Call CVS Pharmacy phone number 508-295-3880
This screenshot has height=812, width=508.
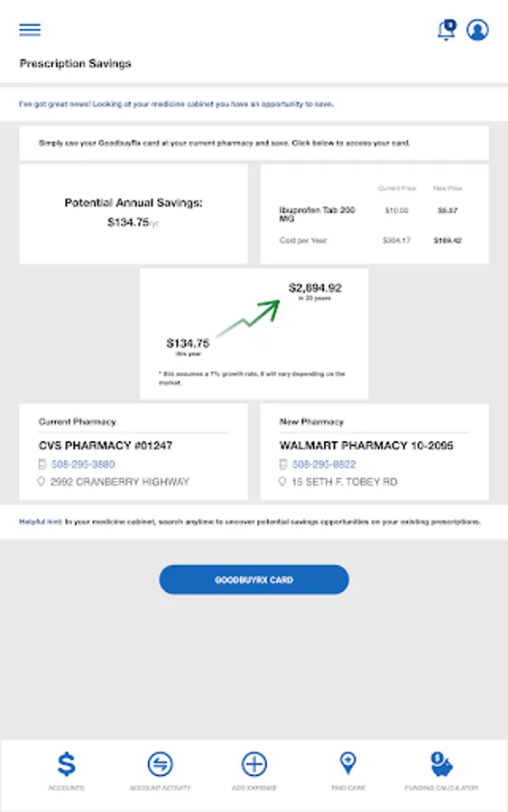point(83,464)
